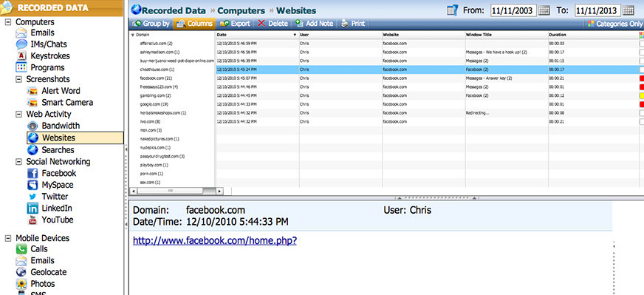The image size is (644, 295).
Task: Collapse the Web Activity tree node
Action: click(18, 115)
